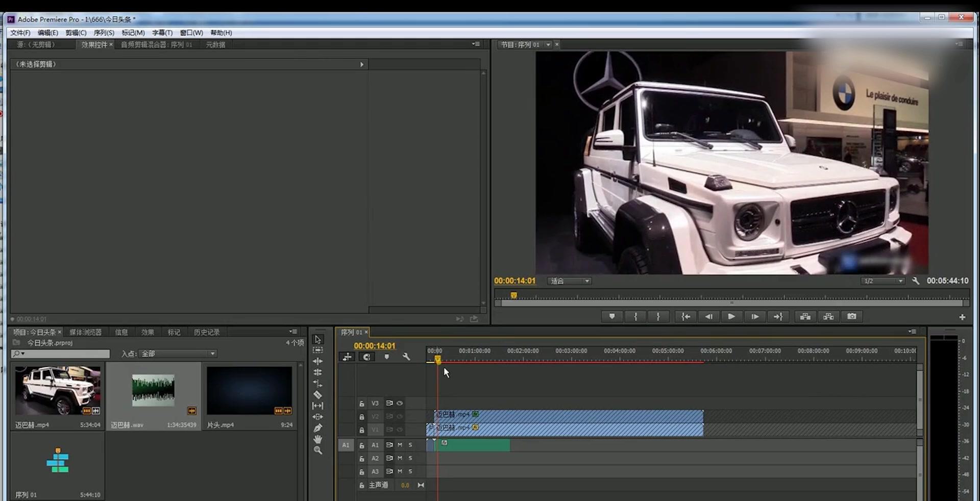
Task: Play the sequence in Program monitor
Action: click(731, 317)
